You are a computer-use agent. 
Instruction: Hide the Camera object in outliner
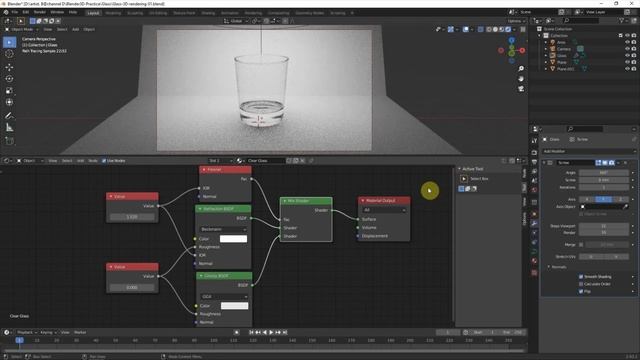point(627,49)
